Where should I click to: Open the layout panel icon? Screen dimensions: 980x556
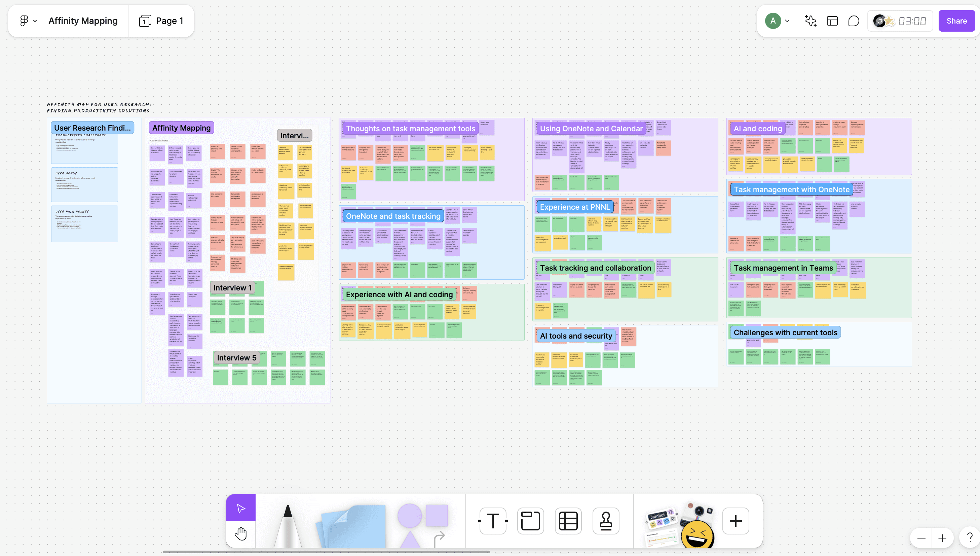[832, 21]
